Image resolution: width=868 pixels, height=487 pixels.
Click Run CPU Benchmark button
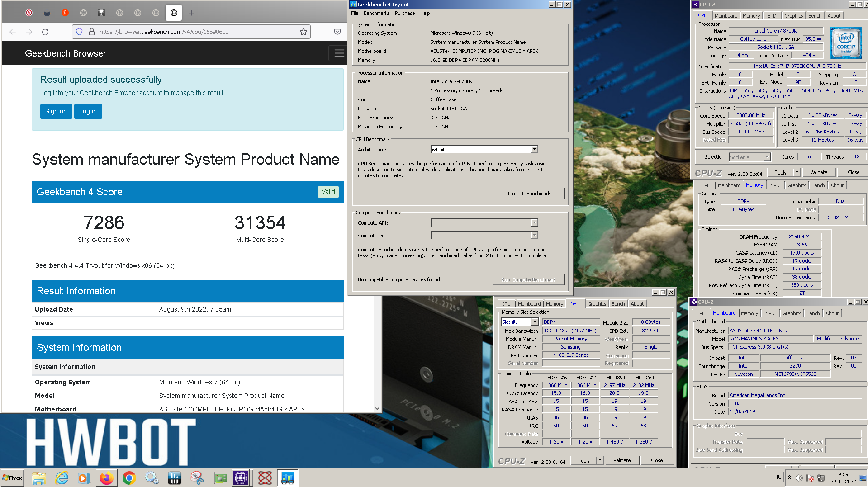pos(528,194)
